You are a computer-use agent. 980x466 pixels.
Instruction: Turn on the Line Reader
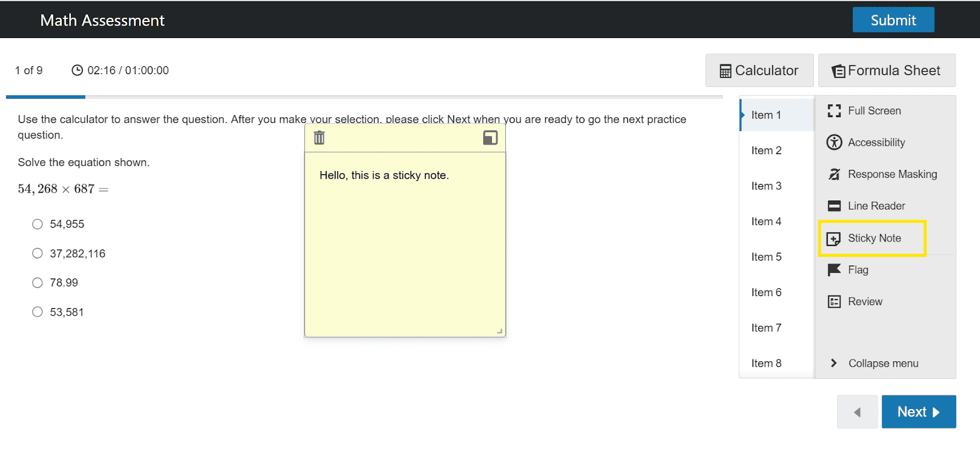[875, 207]
